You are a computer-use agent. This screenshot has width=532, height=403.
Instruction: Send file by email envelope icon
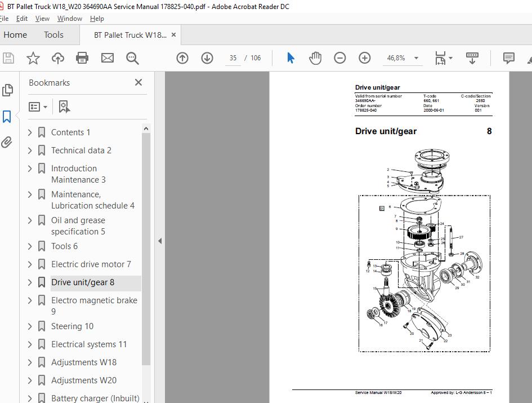[x=107, y=58]
